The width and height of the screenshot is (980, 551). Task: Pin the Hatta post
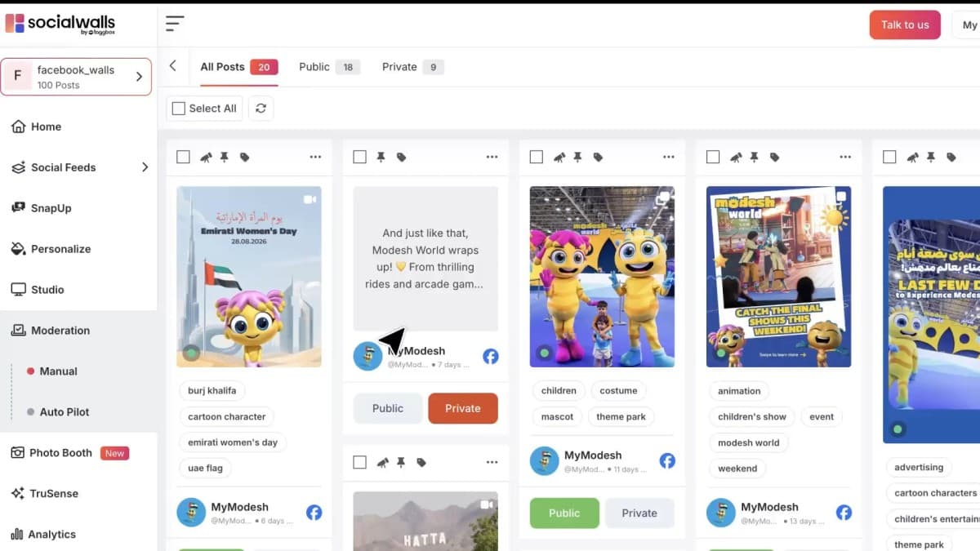(x=401, y=462)
